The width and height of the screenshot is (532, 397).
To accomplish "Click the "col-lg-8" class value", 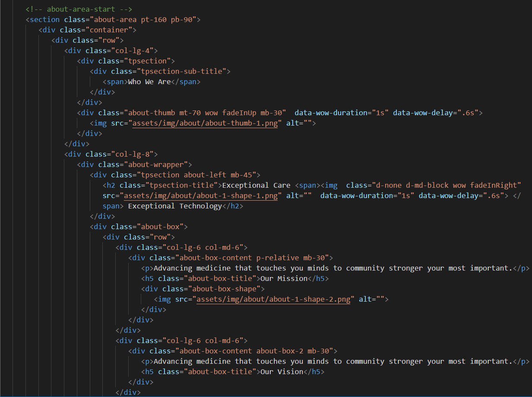I will coord(134,154).
